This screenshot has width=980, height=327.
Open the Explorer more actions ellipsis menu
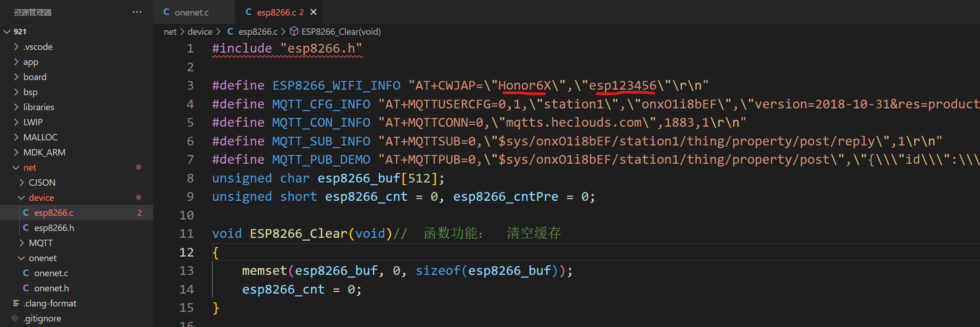tap(137, 12)
